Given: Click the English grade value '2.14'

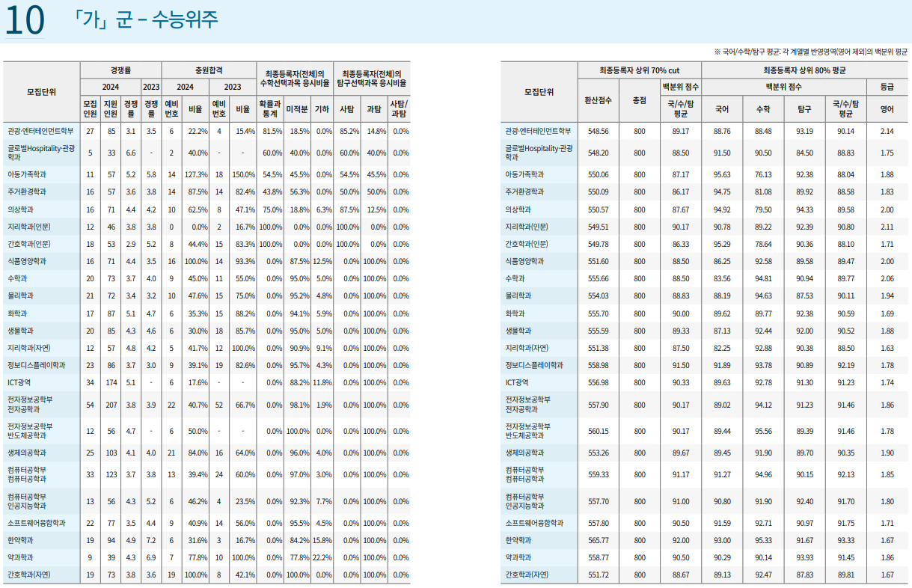Looking at the screenshot, I should point(887,131).
